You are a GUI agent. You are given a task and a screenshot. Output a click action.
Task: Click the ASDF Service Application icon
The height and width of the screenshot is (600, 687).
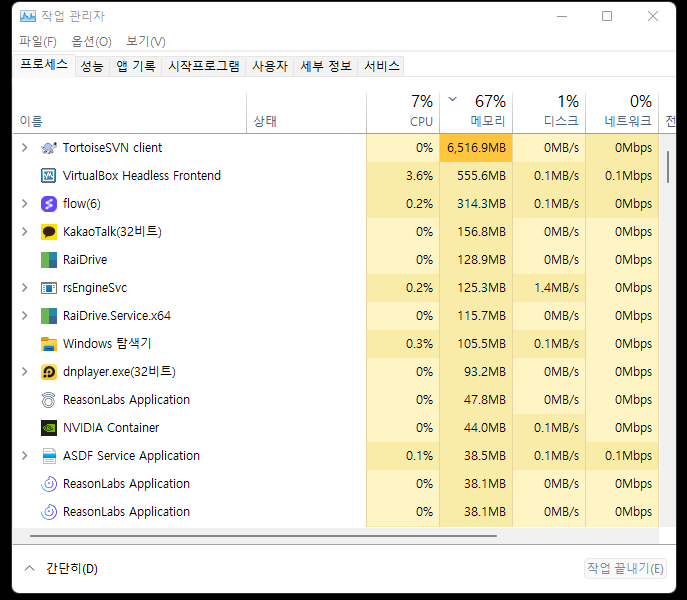tap(49, 456)
